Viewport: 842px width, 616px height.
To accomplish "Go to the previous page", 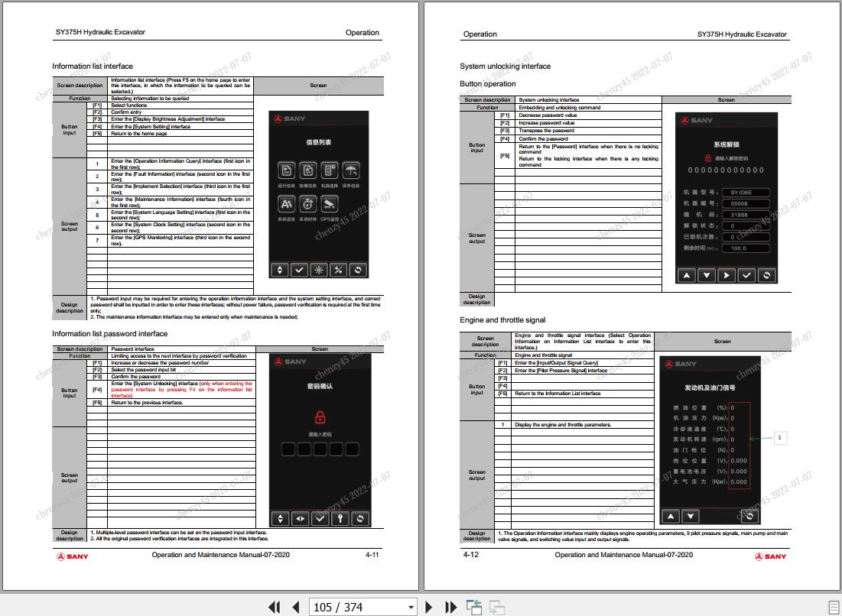I will click(x=295, y=607).
